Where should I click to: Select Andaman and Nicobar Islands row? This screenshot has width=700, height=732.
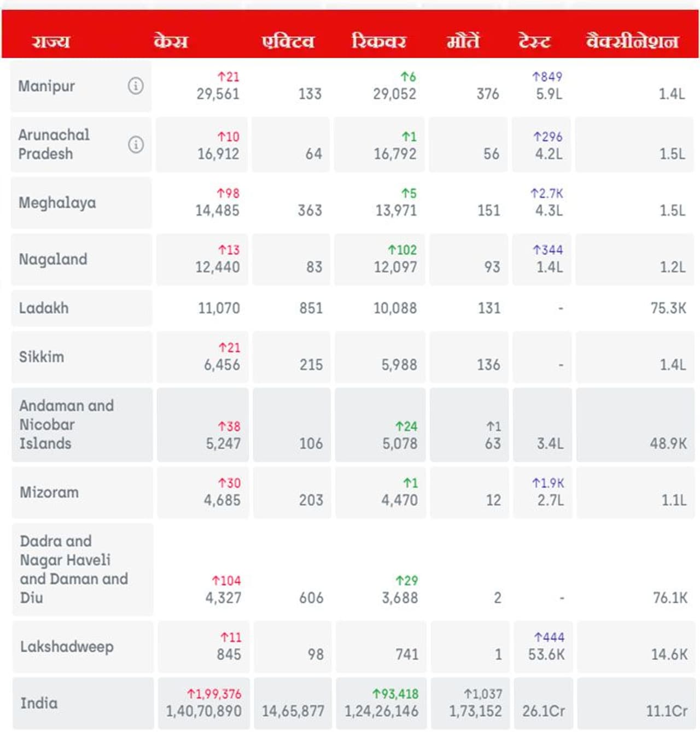[67, 424]
